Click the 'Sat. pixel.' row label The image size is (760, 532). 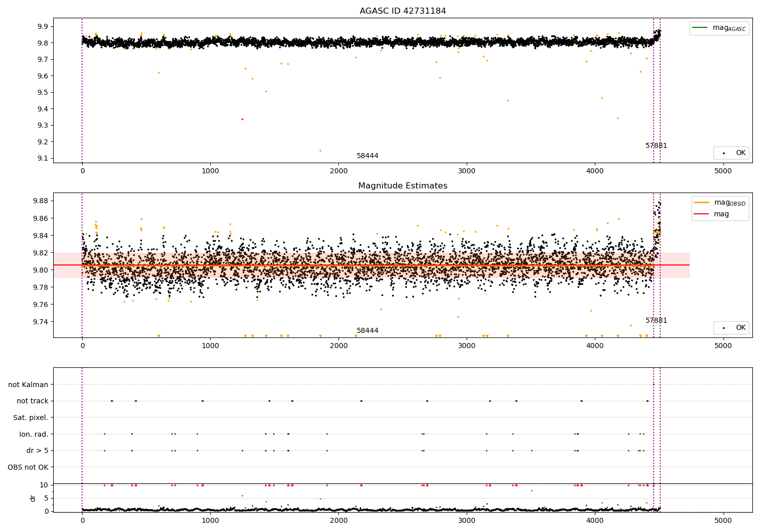click(x=31, y=417)
